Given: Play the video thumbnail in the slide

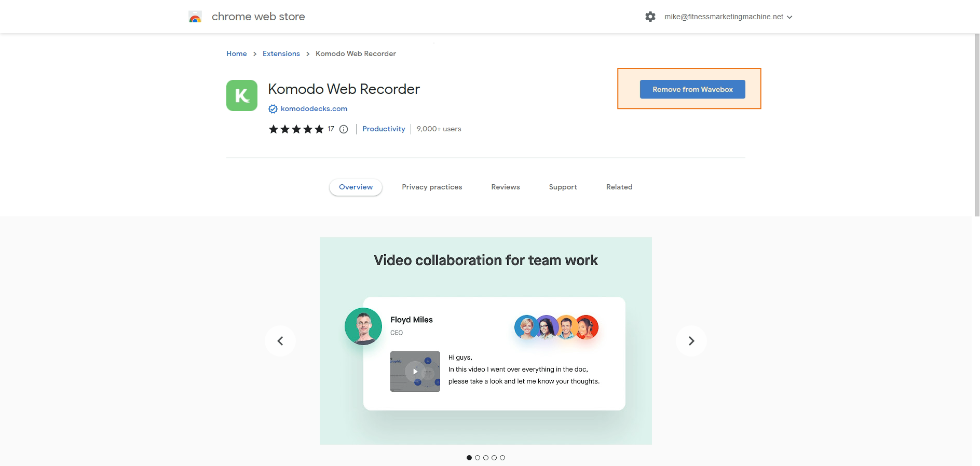Looking at the screenshot, I should 415,372.
